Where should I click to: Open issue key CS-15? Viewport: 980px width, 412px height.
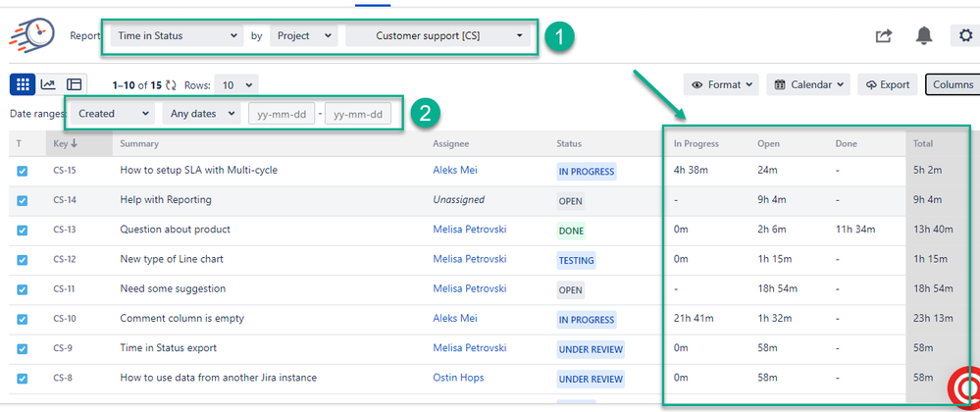65,171
